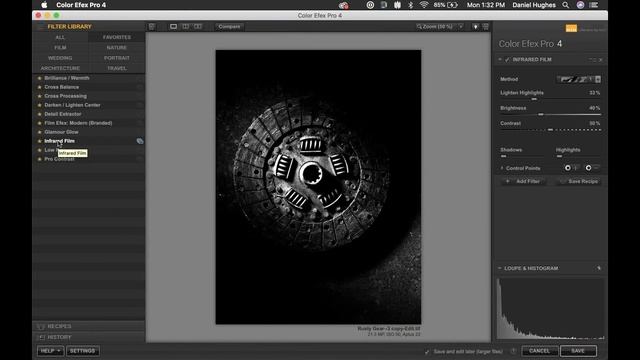Image resolution: width=640 pixels, height=360 pixels.
Task: Toggle favorite star for Film Efex: Modern
Action: coord(40,123)
